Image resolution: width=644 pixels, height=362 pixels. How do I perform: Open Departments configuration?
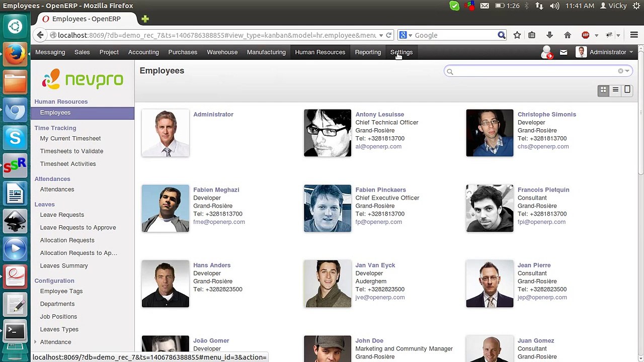pos(57,304)
